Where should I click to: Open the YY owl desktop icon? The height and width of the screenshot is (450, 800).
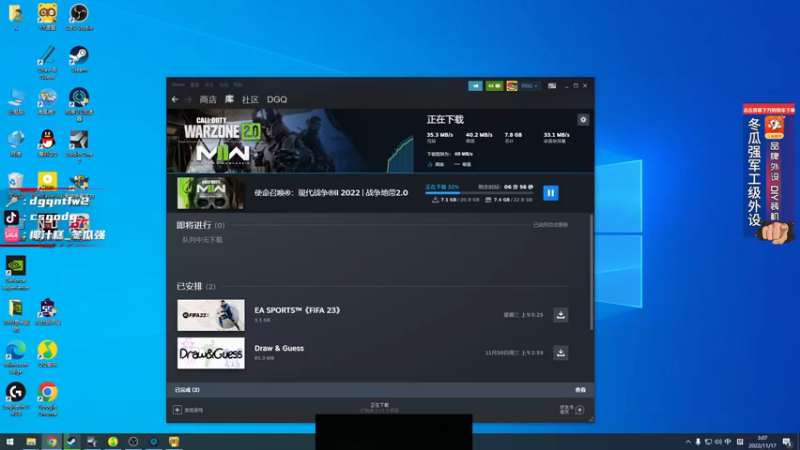click(x=47, y=17)
